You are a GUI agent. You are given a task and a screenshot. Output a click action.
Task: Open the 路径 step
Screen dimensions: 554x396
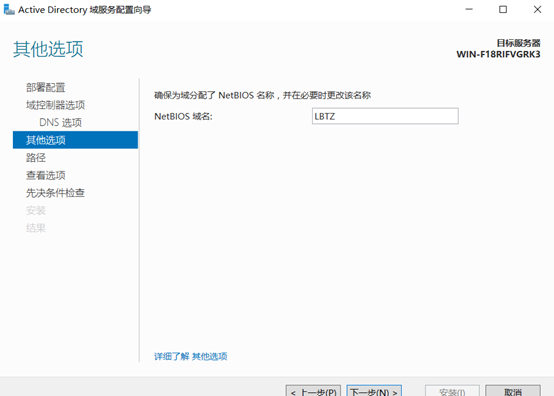tap(36, 158)
